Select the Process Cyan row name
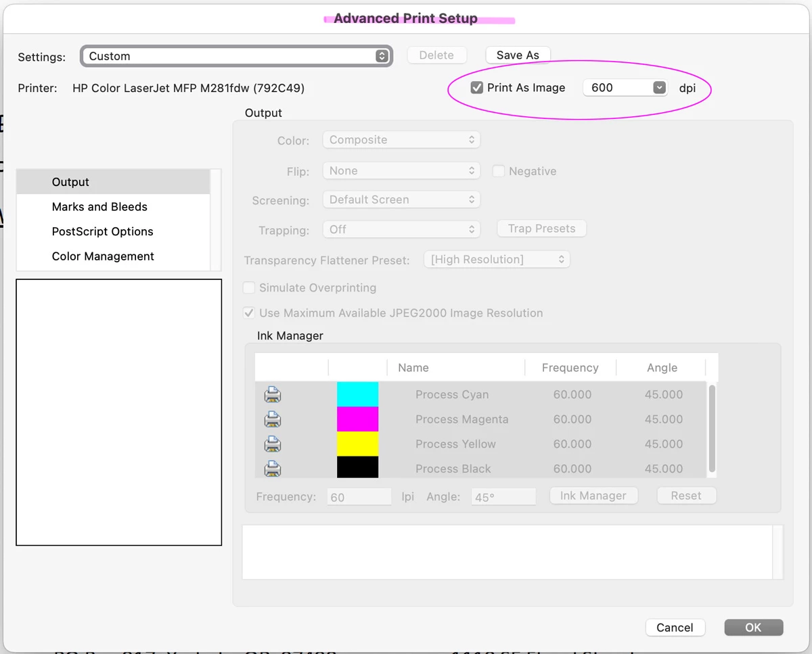Screen dimensions: 812x654 [x=452, y=394]
